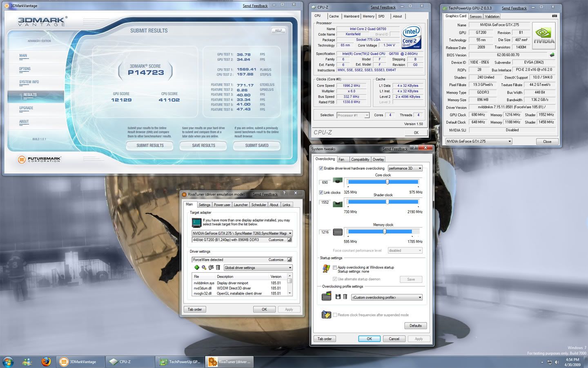The width and height of the screenshot is (588, 368).
Task: Click the trash icon in RivaTuner Driver settings
Action: click(218, 267)
